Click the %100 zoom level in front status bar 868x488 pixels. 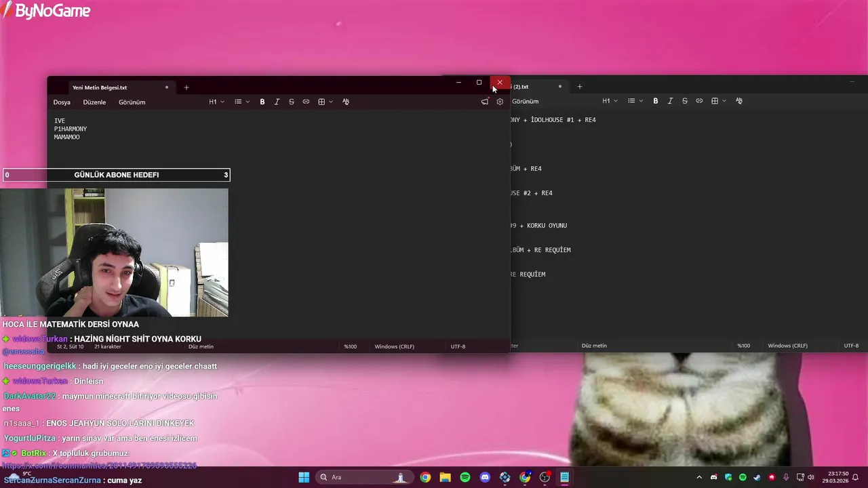[x=350, y=346]
